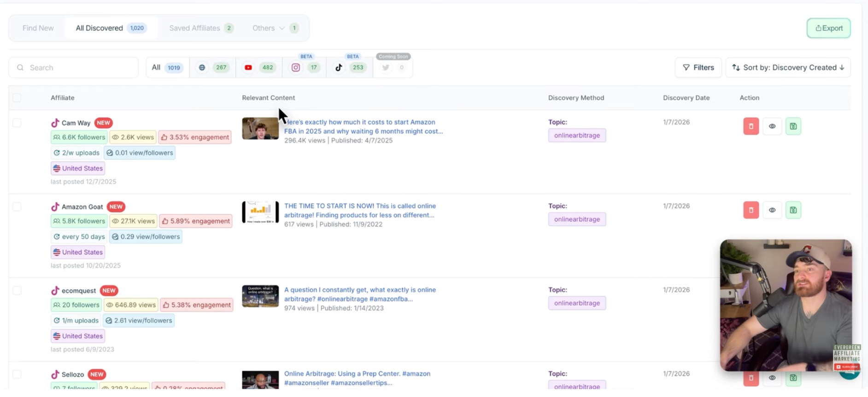Tick the checkbox for Cam Way
868x397 pixels.
(x=17, y=123)
